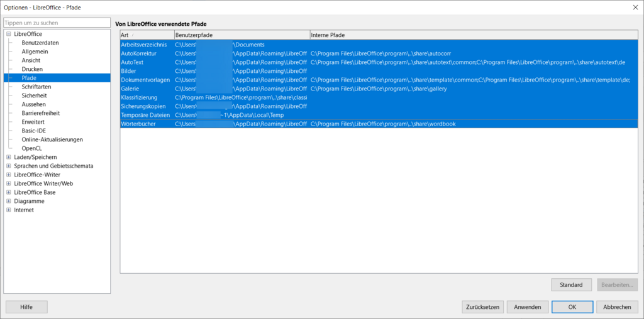The image size is (644, 319).
Task: Open Online-Aktualisierungen settings
Action: pos(52,139)
